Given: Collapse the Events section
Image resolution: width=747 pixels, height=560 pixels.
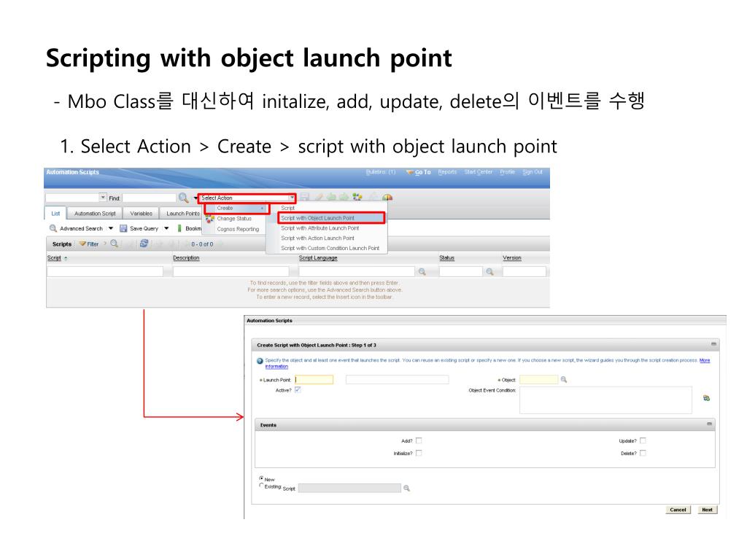Looking at the screenshot, I should tap(709, 424).
